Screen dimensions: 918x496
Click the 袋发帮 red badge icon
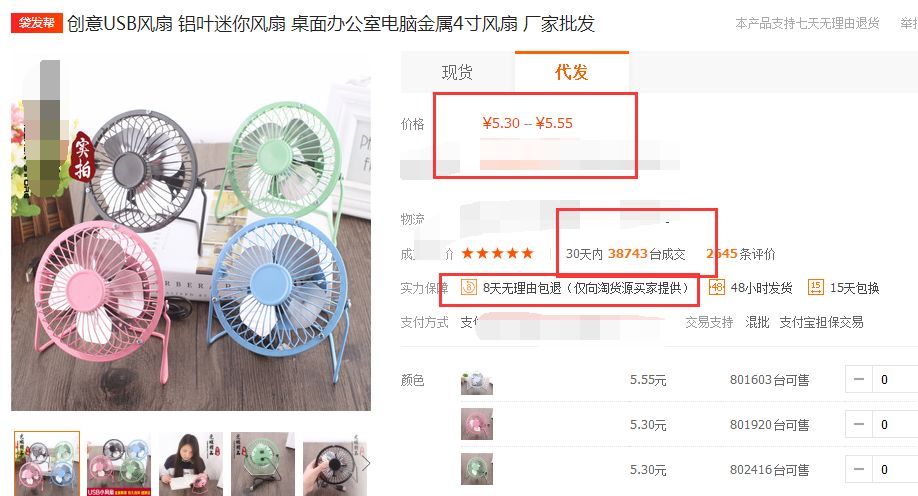pyautogui.click(x=37, y=23)
